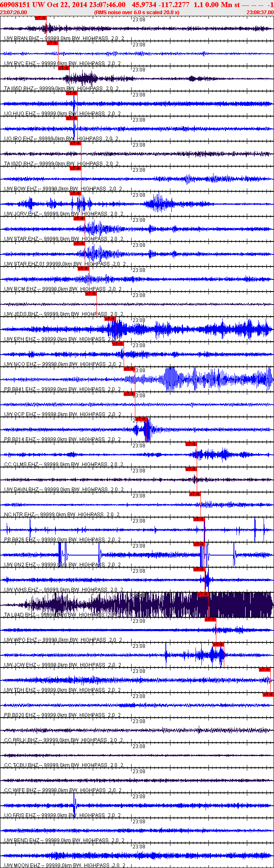This screenshot has width=274, height=868.
Task: Click the RMS noise scaling note
Action: coord(137,13)
